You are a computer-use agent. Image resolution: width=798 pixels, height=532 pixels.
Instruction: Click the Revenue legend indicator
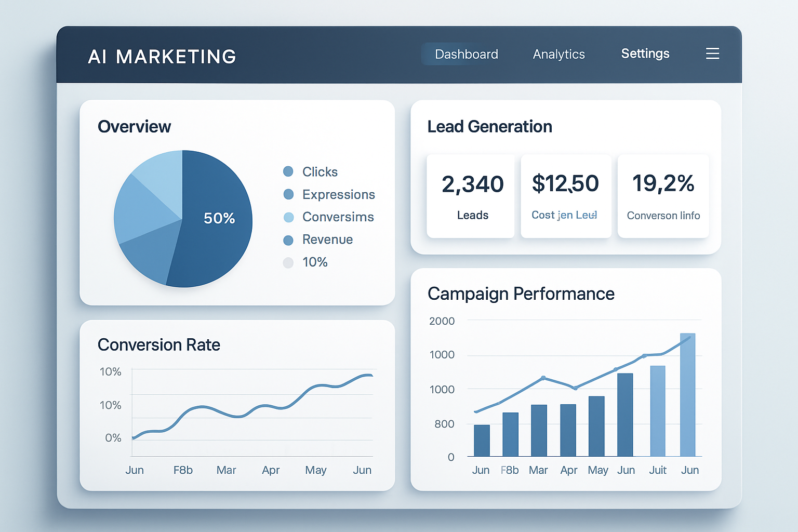tap(288, 240)
